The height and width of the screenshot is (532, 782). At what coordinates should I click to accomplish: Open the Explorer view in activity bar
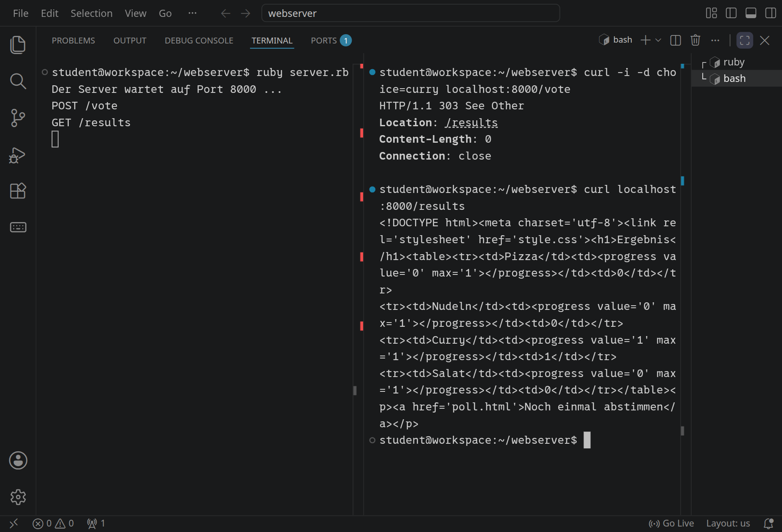point(18,45)
